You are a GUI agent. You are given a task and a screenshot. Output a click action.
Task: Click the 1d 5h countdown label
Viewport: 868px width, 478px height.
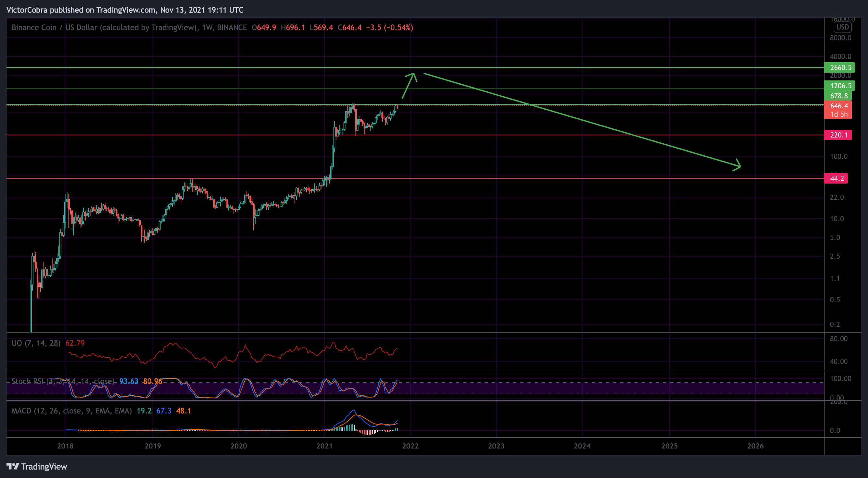point(839,114)
